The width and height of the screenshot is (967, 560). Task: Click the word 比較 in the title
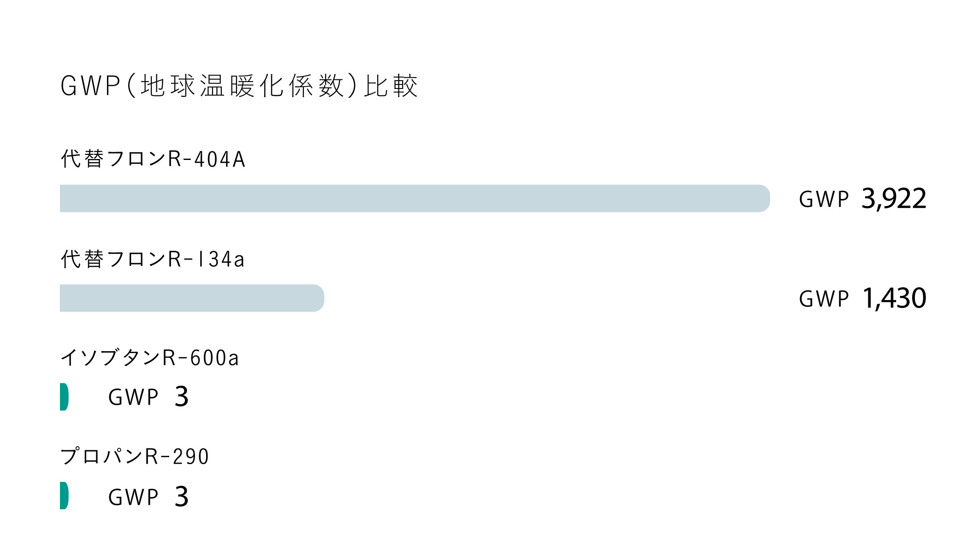(x=391, y=86)
